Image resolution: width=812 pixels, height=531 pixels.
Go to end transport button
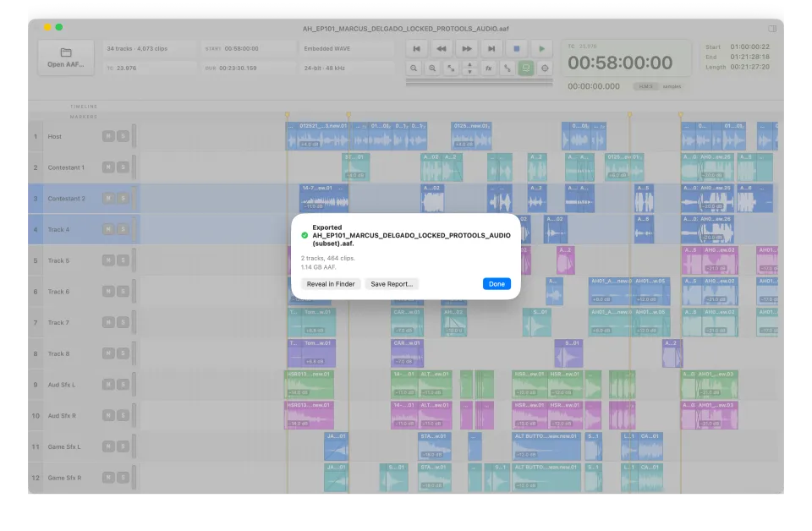click(491, 49)
